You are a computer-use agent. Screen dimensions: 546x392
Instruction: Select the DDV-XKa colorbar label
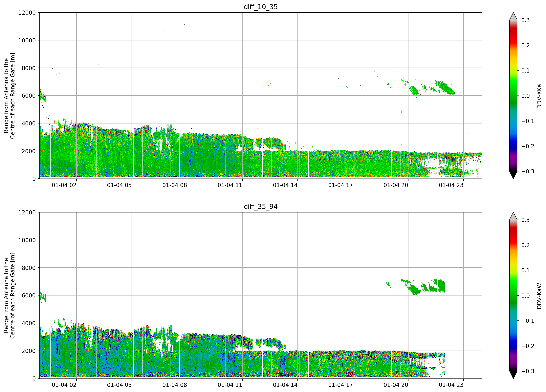point(539,96)
